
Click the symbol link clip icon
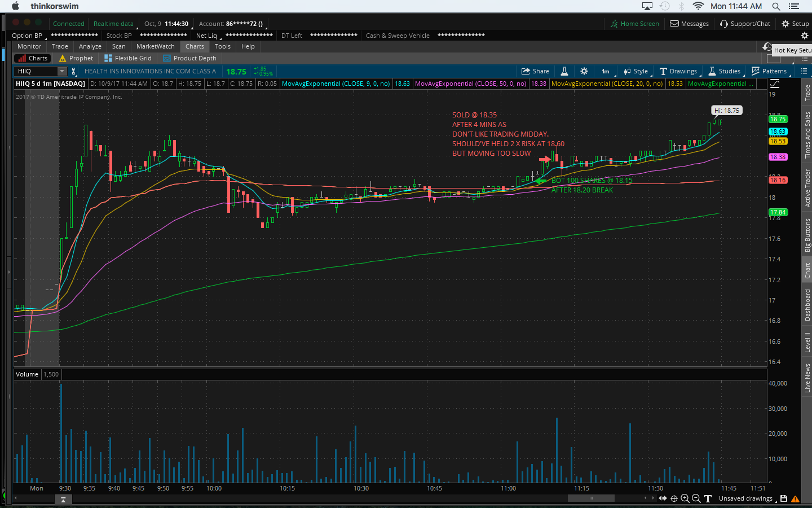point(73,71)
